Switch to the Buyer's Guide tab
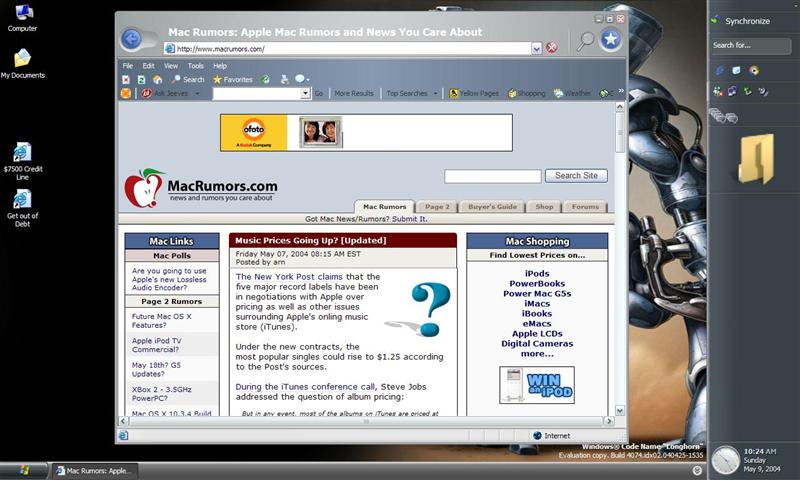Screen dimensions: 800x480 pyautogui.click(x=492, y=207)
